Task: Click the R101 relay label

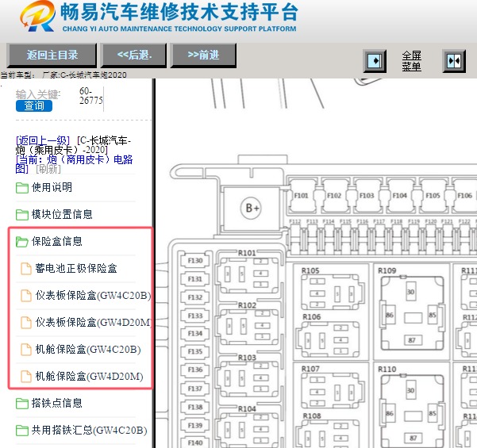Action: 247,253
